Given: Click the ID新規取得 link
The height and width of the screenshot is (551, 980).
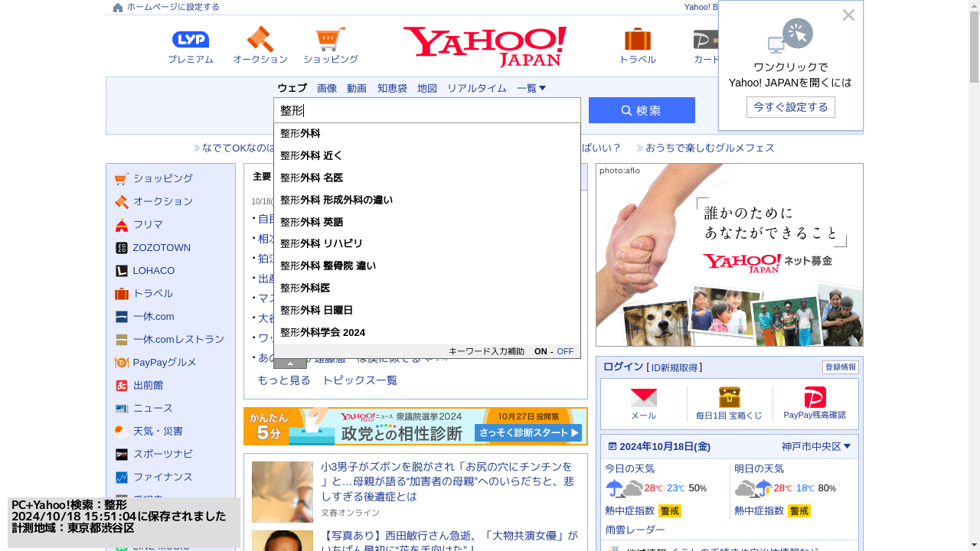Looking at the screenshot, I should pos(675,367).
